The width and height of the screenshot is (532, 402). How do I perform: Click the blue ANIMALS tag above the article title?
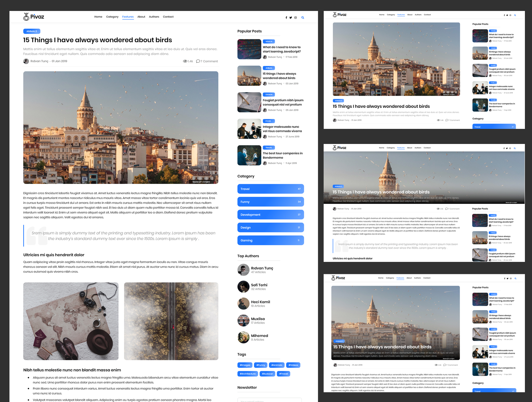click(32, 31)
